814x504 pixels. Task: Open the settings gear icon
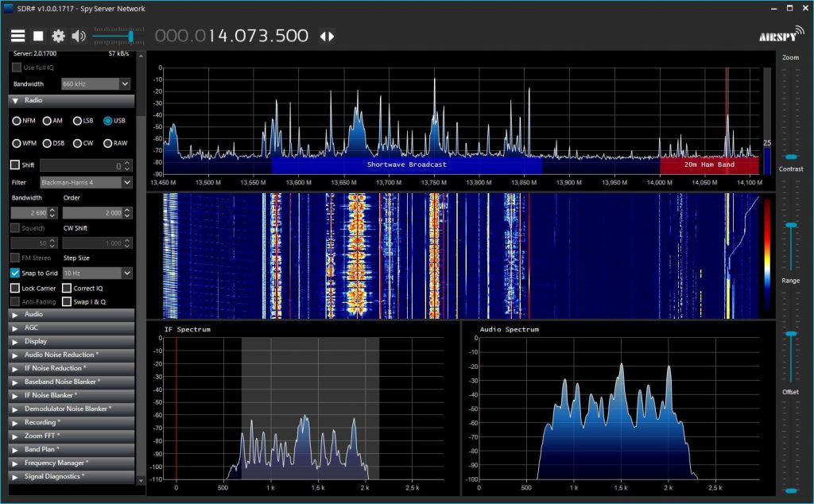(58, 35)
